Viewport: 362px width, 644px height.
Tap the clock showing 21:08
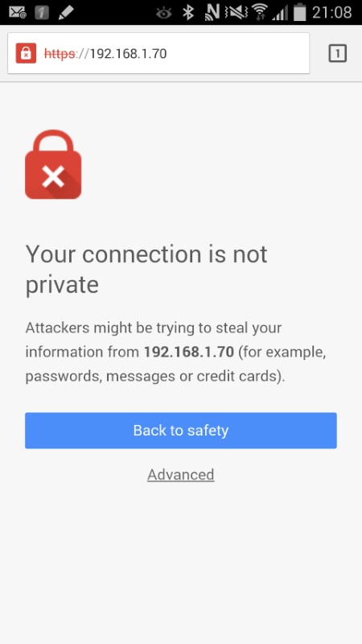pyautogui.click(x=332, y=12)
